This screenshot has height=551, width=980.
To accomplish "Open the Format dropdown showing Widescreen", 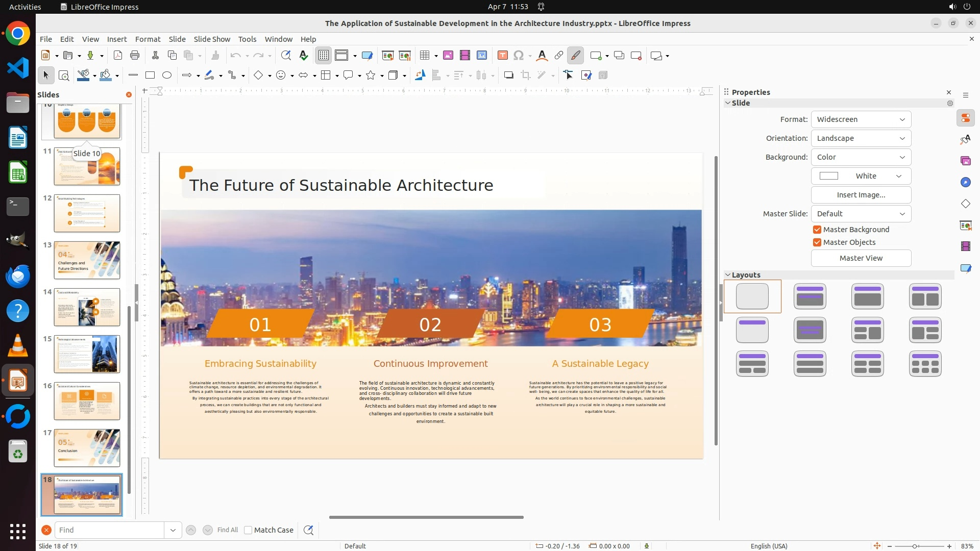I will click(861, 119).
